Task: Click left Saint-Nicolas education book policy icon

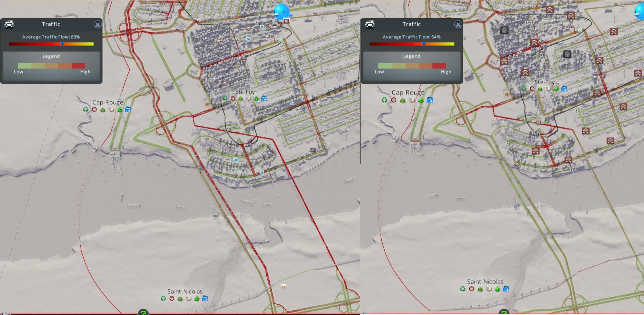Action: [189, 299]
